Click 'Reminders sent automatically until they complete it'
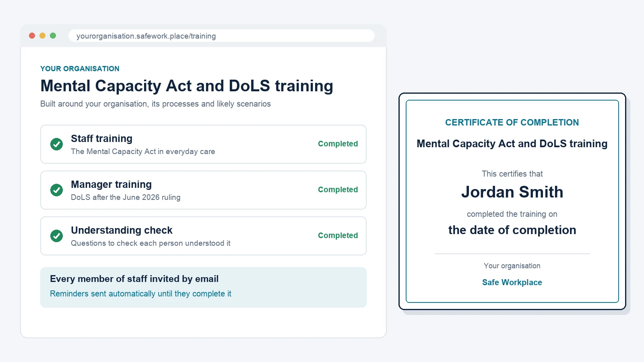The width and height of the screenshot is (644, 362). (x=140, y=294)
